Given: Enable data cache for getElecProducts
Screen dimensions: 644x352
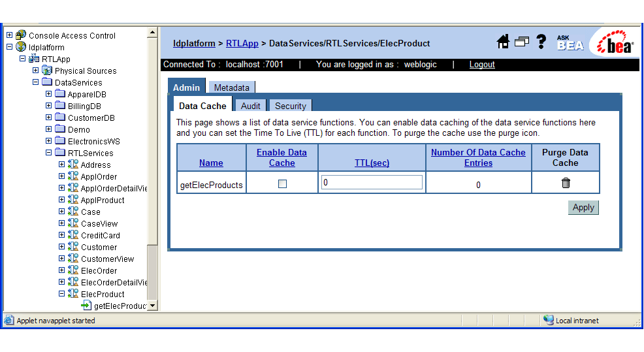Looking at the screenshot, I should tap(282, 184).
